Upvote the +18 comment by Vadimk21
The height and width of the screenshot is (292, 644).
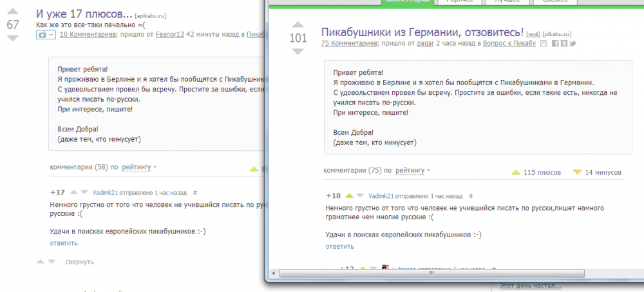350,195
